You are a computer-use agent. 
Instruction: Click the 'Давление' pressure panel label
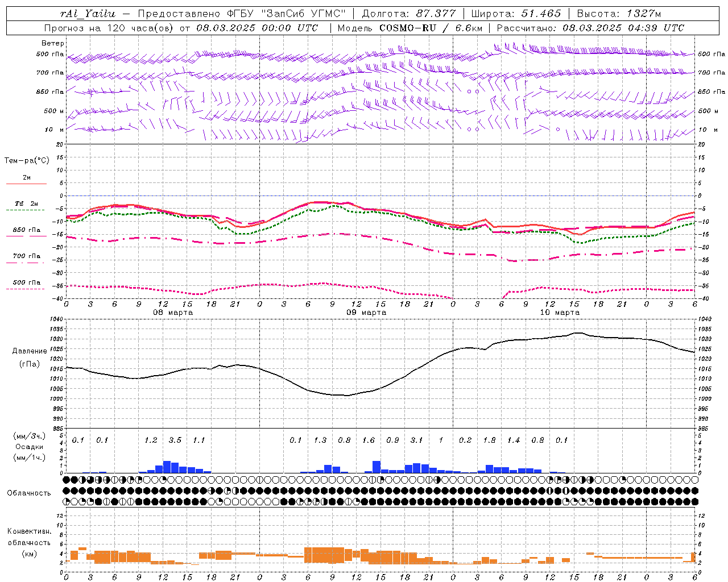pos(30,351)
